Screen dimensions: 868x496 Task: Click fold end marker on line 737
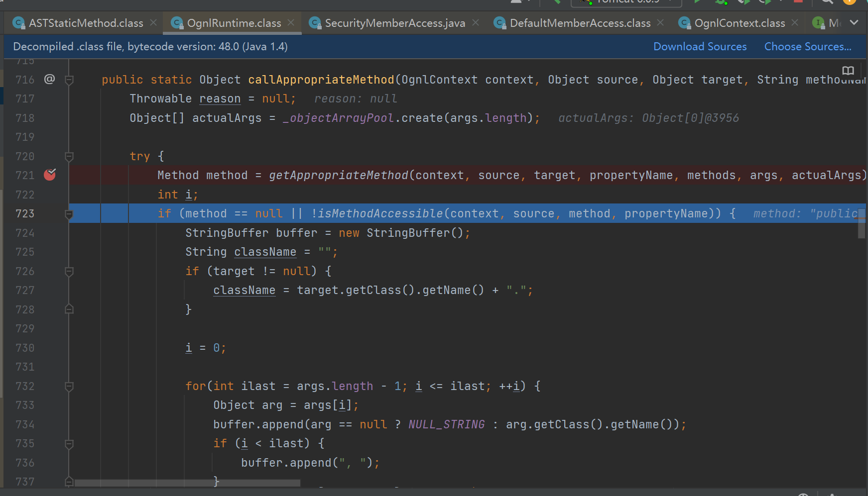click(x=69, y=481)
